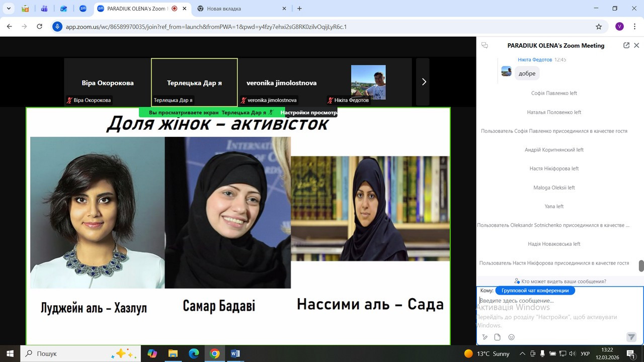Screen dimensions: 644x362
Task: Open Microsoft Word from the taskbar
Action: [x=235, y=353]
